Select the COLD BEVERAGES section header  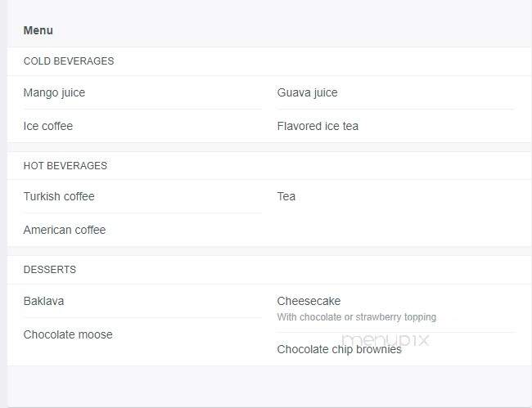pyautogui.click(x=69, y=61)
